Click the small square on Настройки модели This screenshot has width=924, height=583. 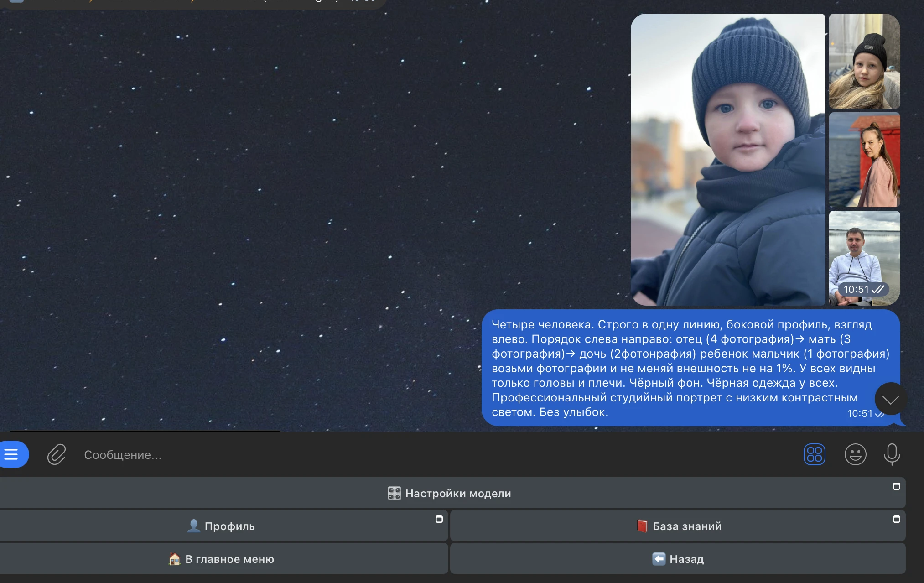pos(896,486)
